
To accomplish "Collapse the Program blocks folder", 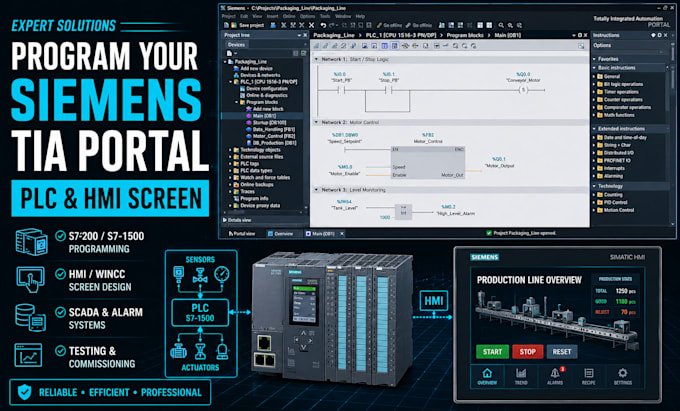I will (x=237, y=102).
